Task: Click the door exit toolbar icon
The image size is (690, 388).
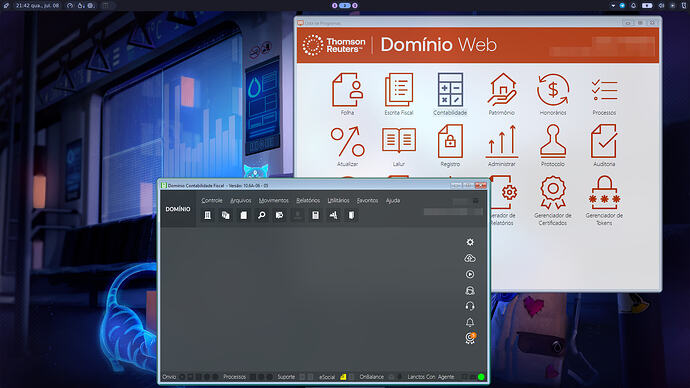Action: click(351, 215)
